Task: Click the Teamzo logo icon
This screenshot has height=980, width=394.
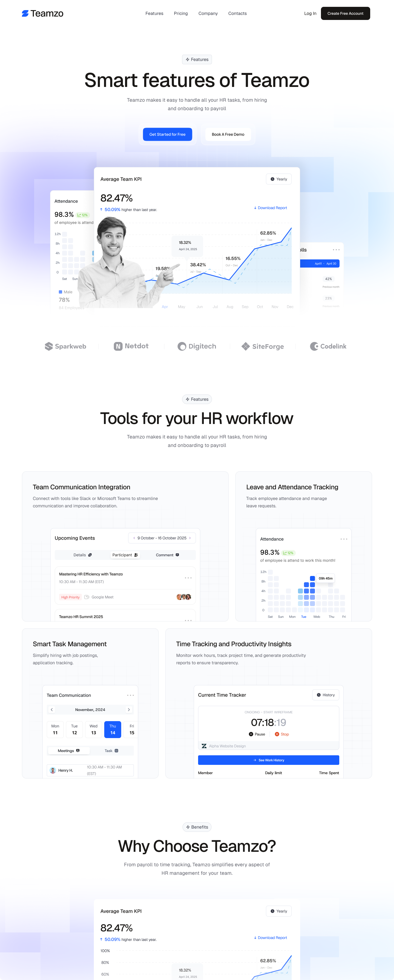Action: click(x=25, y=13)
